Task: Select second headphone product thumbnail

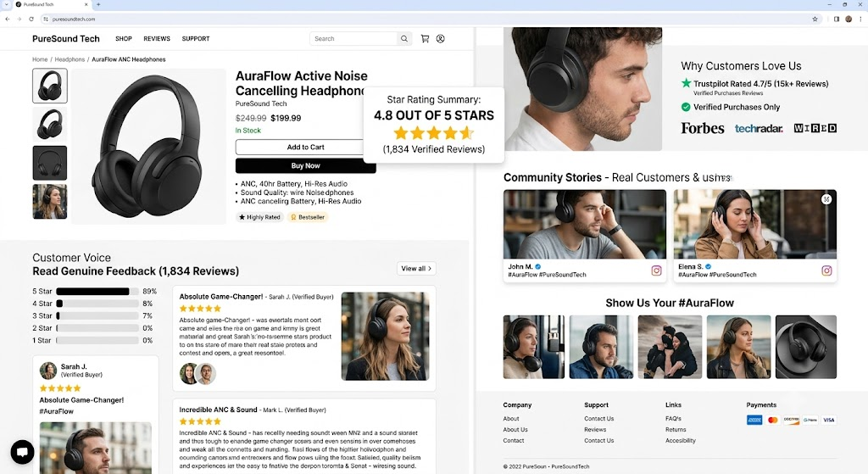Action: pos(50,124)
